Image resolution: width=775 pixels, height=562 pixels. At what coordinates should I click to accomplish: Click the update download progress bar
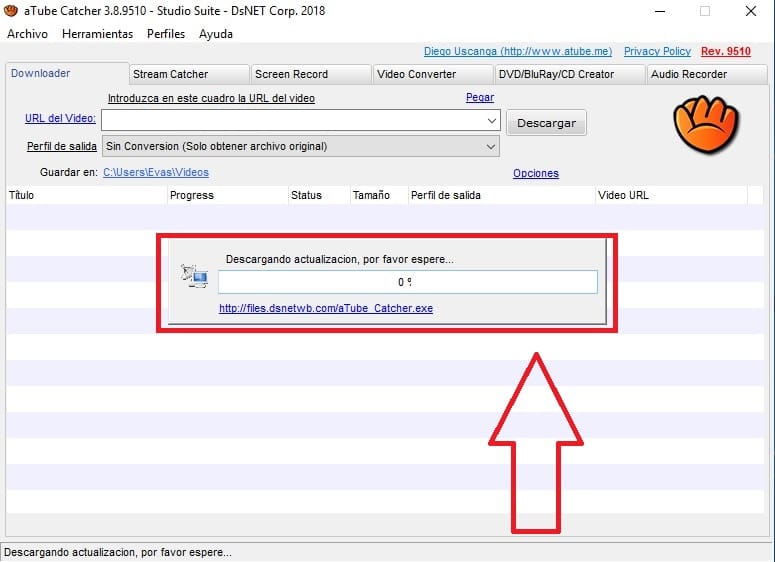point(407,282)
